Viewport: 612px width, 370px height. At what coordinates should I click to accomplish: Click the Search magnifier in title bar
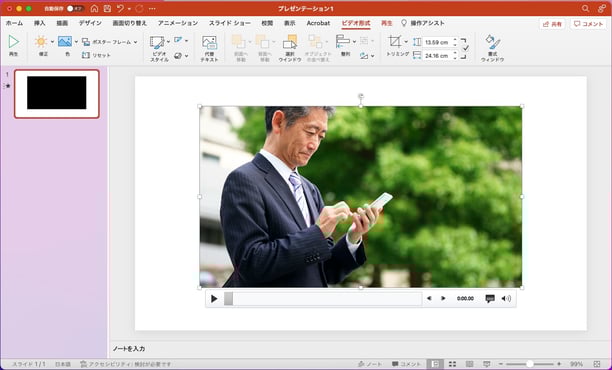585,8
